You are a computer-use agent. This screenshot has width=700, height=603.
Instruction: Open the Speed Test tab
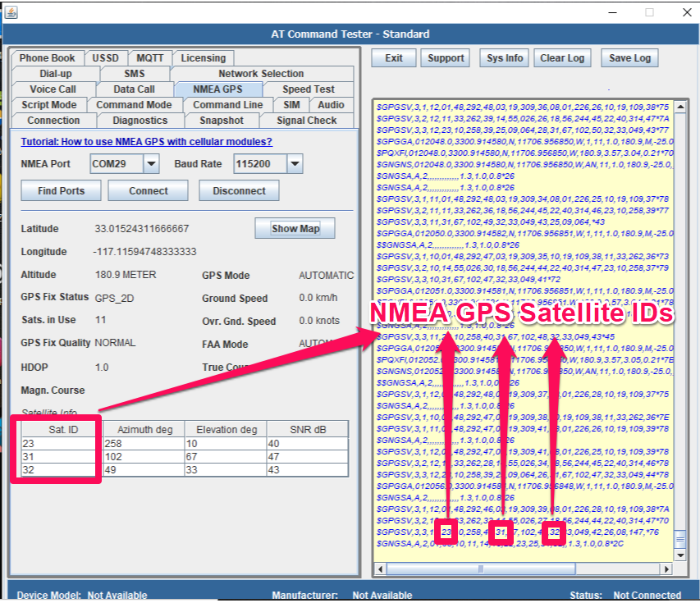[308, 89]
